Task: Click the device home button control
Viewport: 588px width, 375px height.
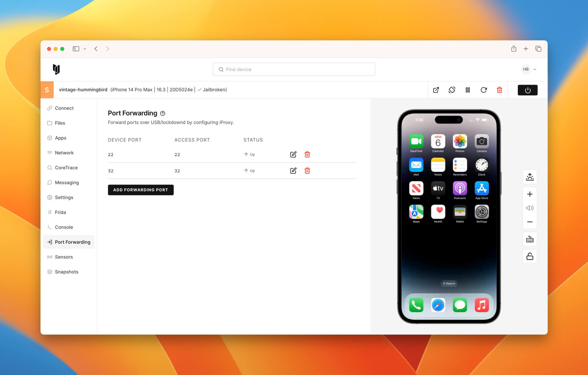Action: point(530,177)
